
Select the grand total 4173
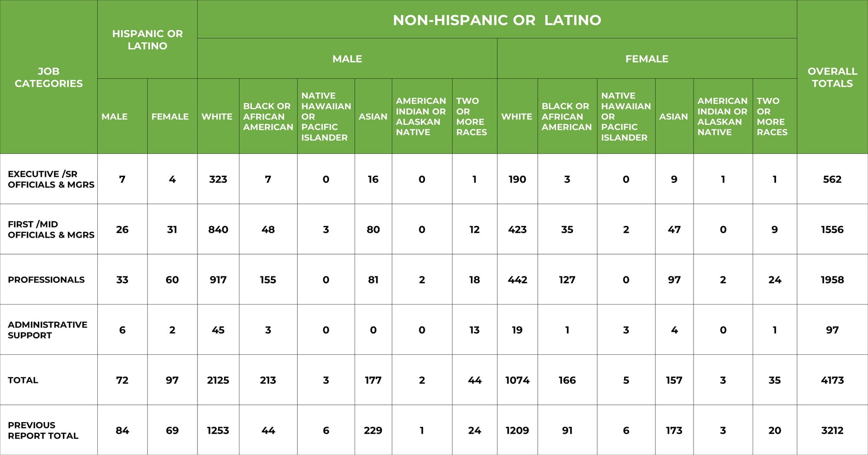(832, 380)
